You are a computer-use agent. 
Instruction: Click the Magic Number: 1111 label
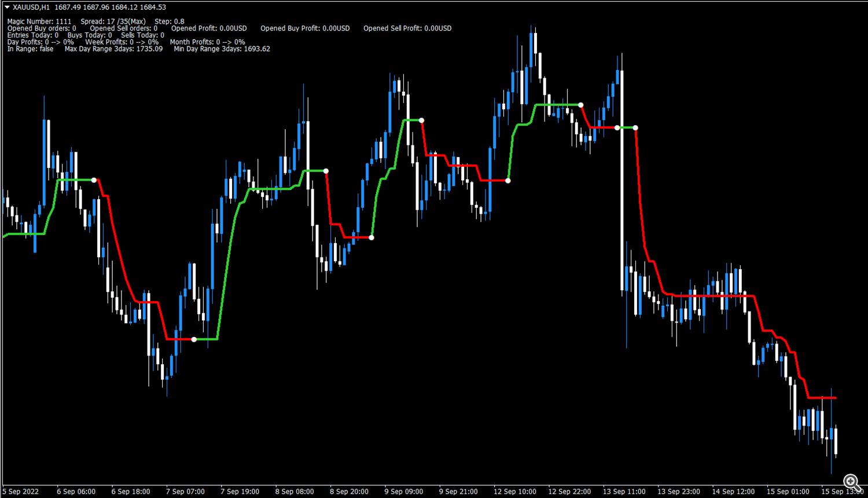pyautogui.click(x=39, y=21)
